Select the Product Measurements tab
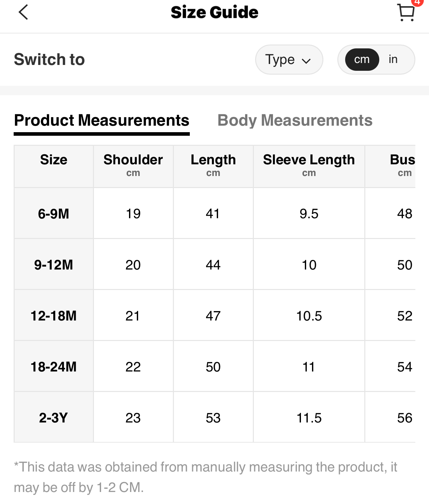The height and width of the screenshot is (504, 429). click(x=101, y=120)
